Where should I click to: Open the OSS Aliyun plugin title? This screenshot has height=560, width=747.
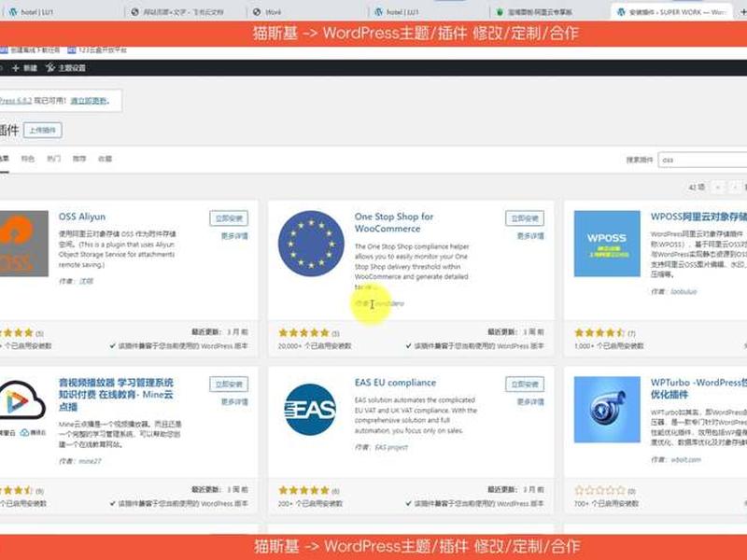82,217
